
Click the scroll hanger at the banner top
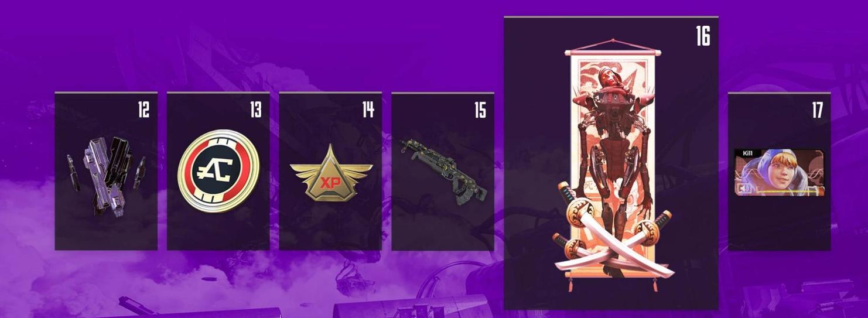pyautogui.click(x=613, y=47)
